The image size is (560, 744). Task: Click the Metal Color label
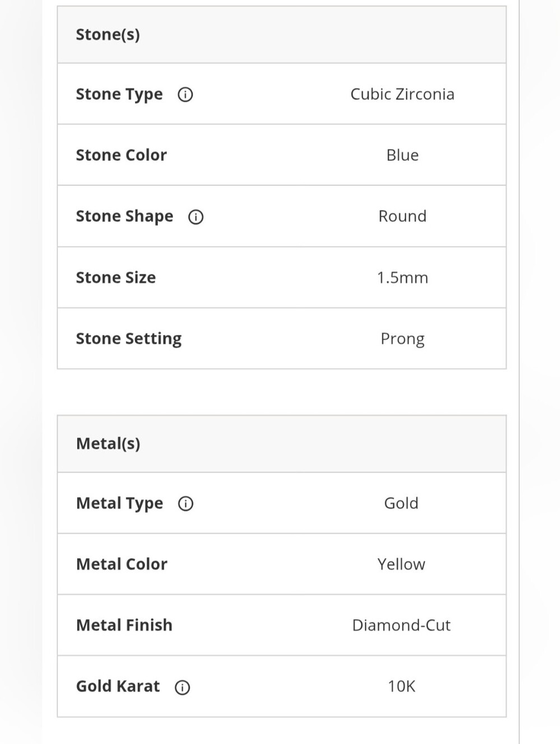click(x=122, y=564)
